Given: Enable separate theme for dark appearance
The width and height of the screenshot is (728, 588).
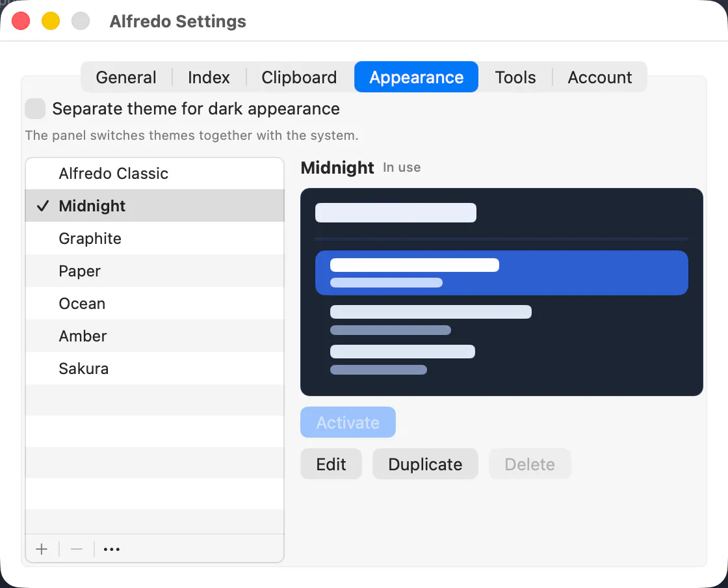Looking at the screenshot, I should tap(35, 109).
